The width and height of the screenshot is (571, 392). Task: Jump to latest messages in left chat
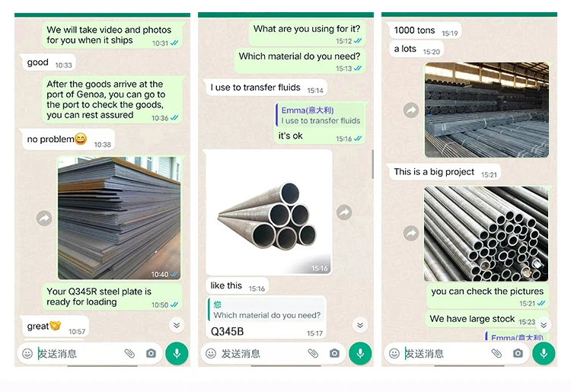pyautogui.click(x=177, y=325)
